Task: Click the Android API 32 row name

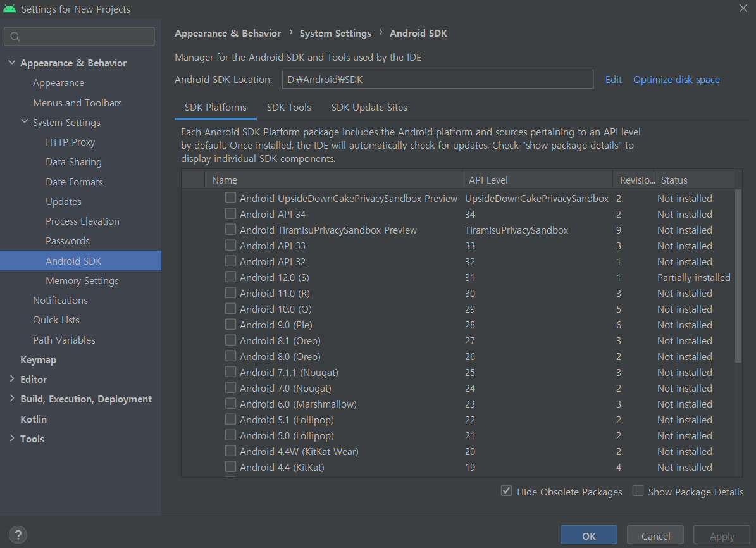Action: [x=273, y=261]
